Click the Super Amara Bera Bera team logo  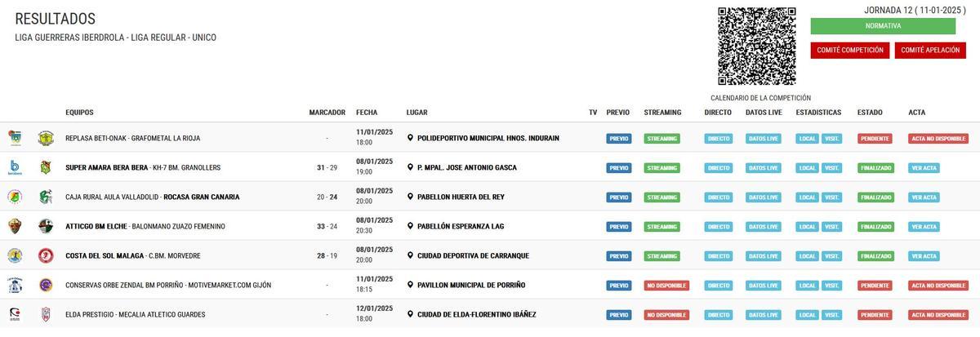click(15, 167)
